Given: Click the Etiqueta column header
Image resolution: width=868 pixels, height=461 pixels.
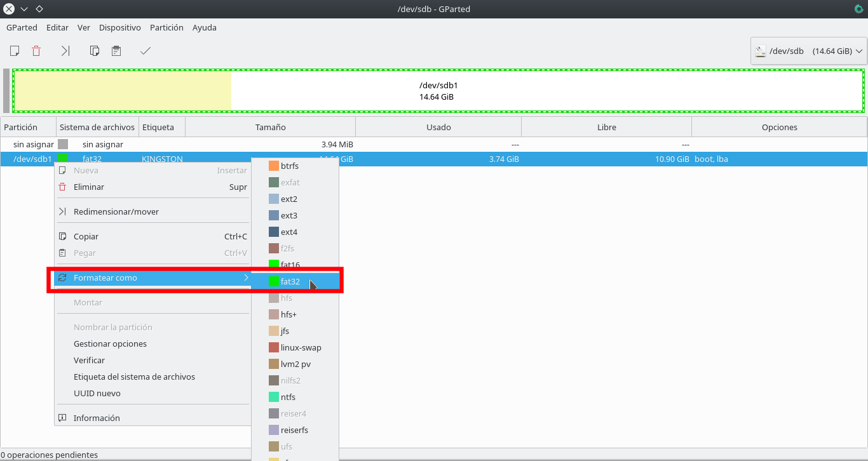Looking at the screenshot, I should [162, 127].
